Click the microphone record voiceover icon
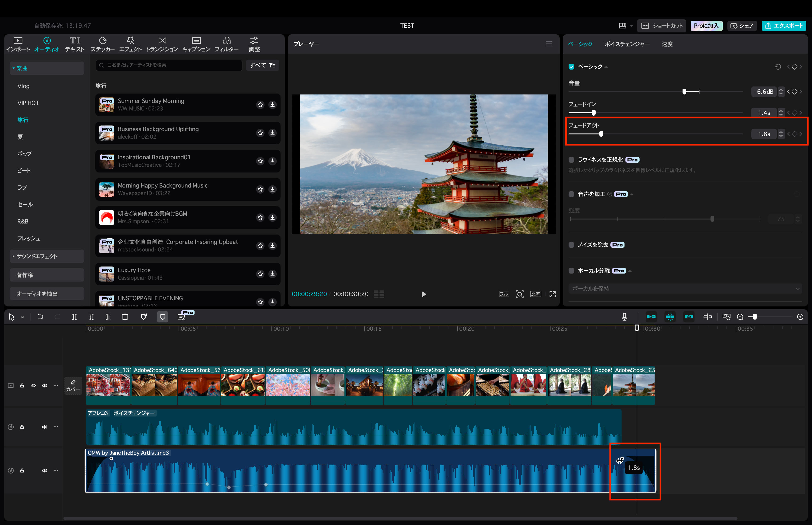The height and width of the screenshot is (525, 812). 624,317
